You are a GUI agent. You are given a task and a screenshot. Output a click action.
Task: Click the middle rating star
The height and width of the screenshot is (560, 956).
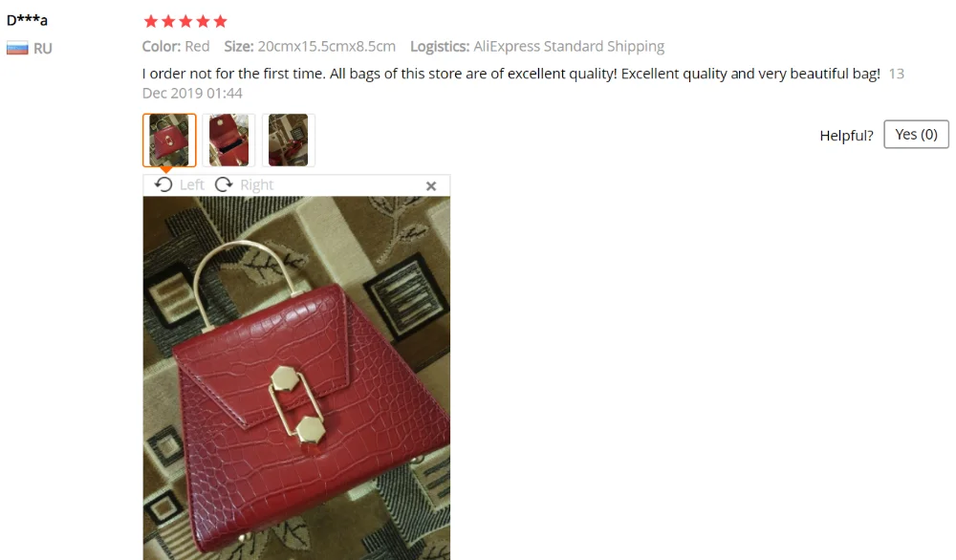pyautogui.click(x=185, y=22)
